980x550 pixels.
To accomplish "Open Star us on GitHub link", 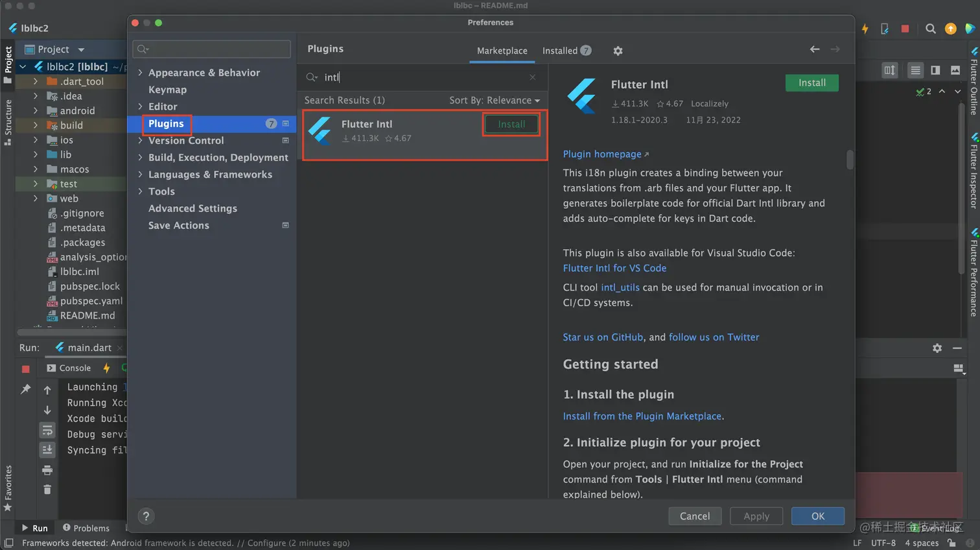I will [x=603, y=337].
